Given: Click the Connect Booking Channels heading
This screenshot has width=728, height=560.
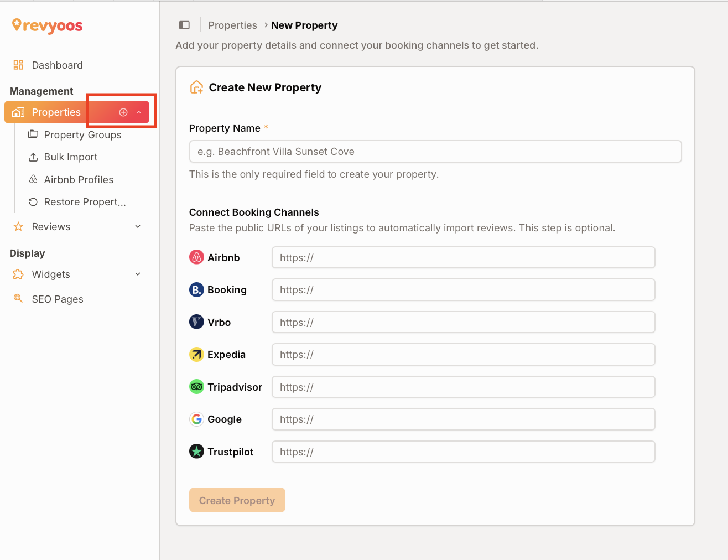Looking at the screenshot, I should pyautogui.click(x=254, y=212).
